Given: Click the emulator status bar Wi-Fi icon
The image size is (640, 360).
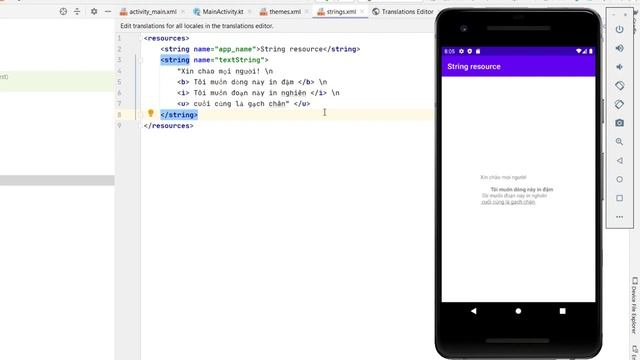Looking at the screenshot, I should (579, 51).
